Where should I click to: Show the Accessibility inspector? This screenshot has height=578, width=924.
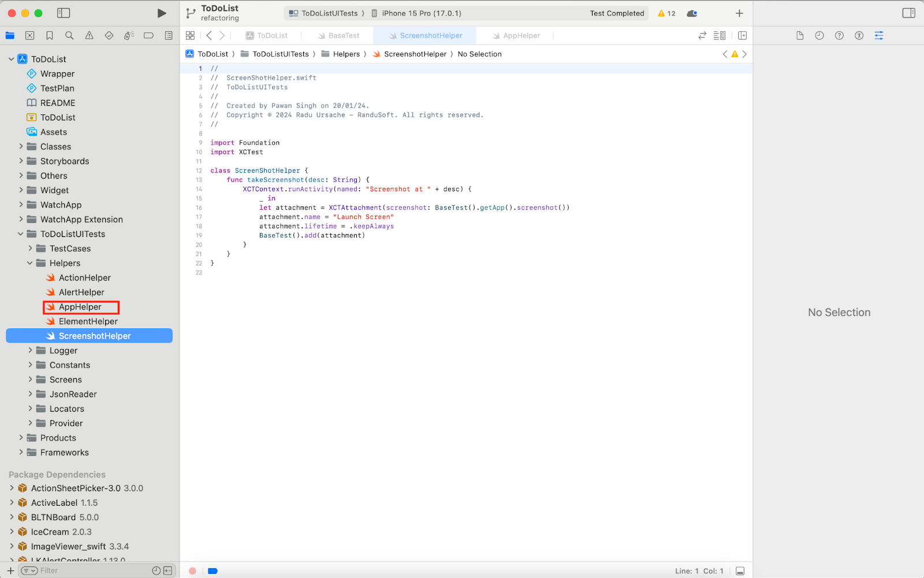(x=859, y=36)
